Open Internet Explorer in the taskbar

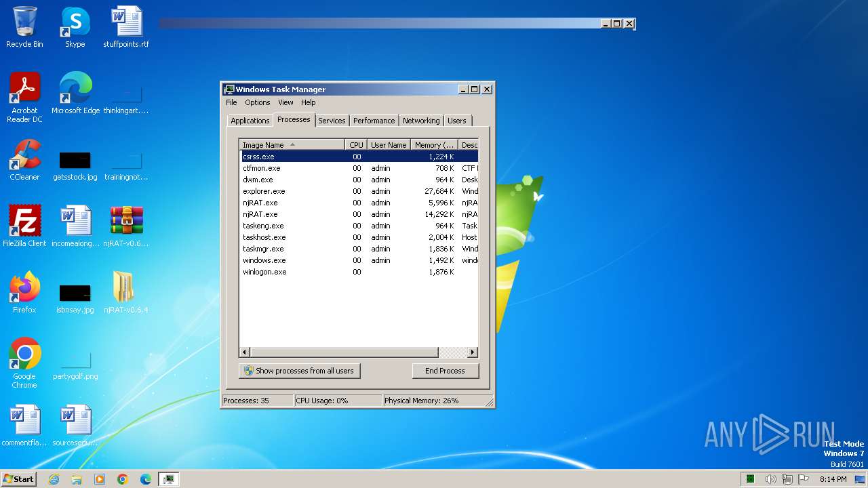(x=54, y=479)
